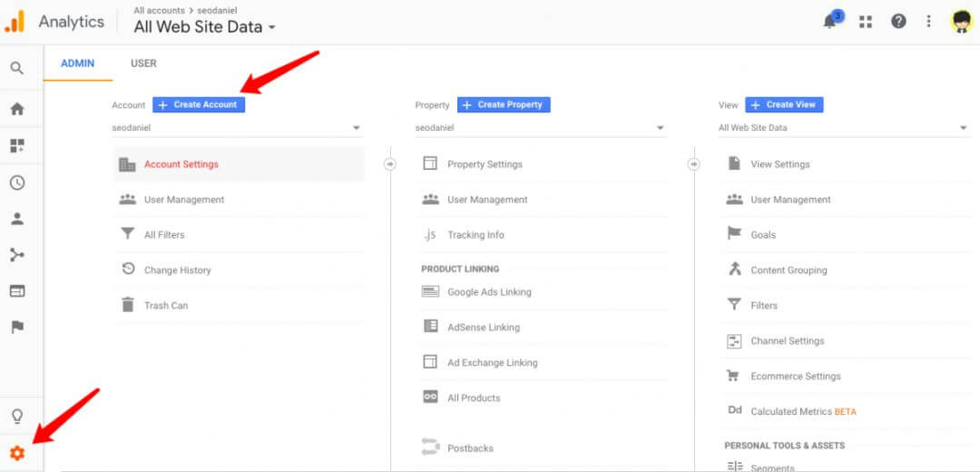Click the Content Grouping icon

(x=734, y=270)
